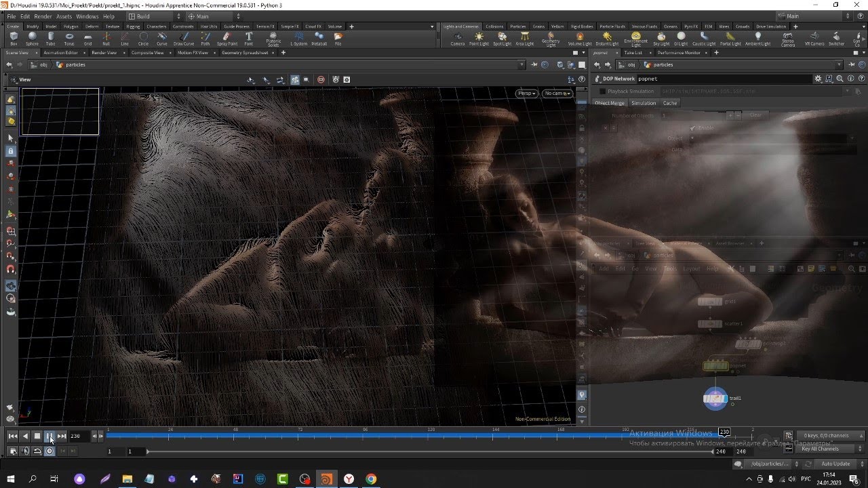Expand parameter pane path dropdown arrow
The width and height of the screenshot is (868, 488).
[x=839, y=65]
